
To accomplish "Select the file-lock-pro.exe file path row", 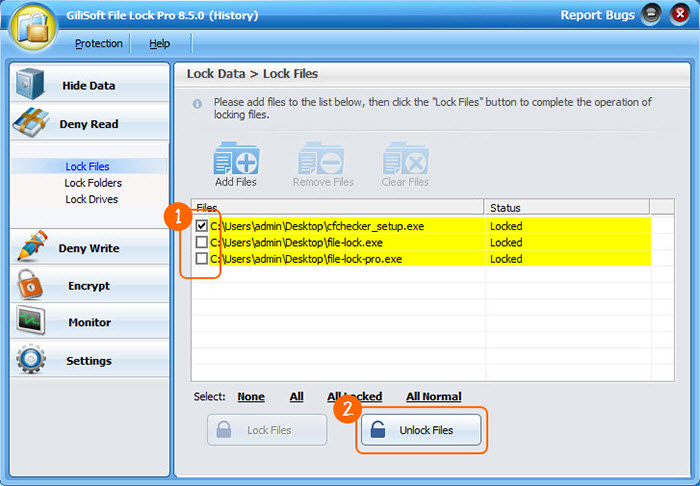I will (306, 259).
